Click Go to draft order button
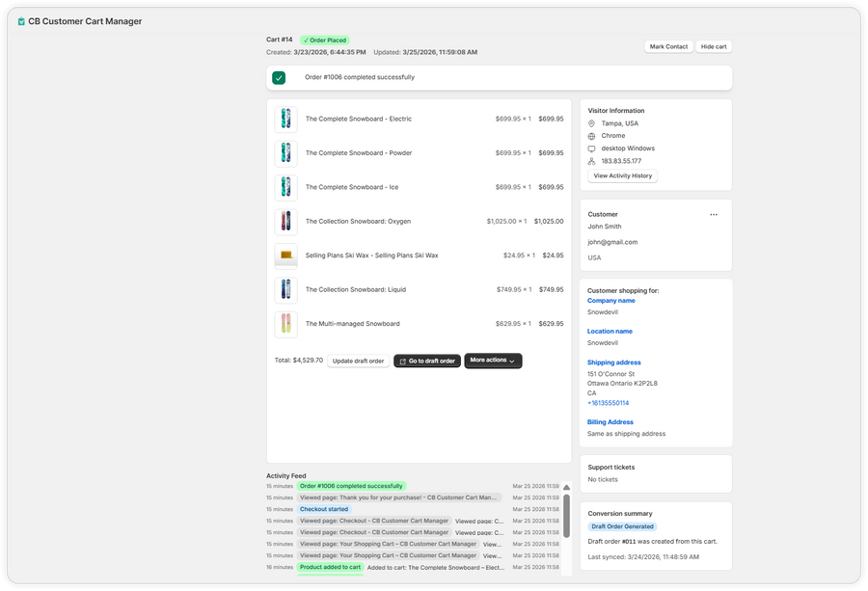This screenshot has width=868, height=591. [x=427, y=362]
